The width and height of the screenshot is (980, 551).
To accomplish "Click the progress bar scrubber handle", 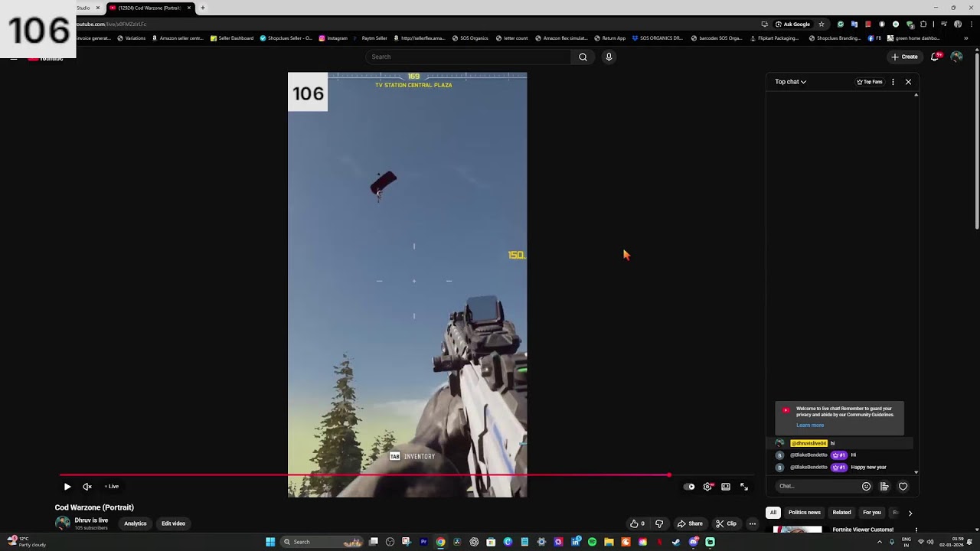I will [x=669, y=475].
